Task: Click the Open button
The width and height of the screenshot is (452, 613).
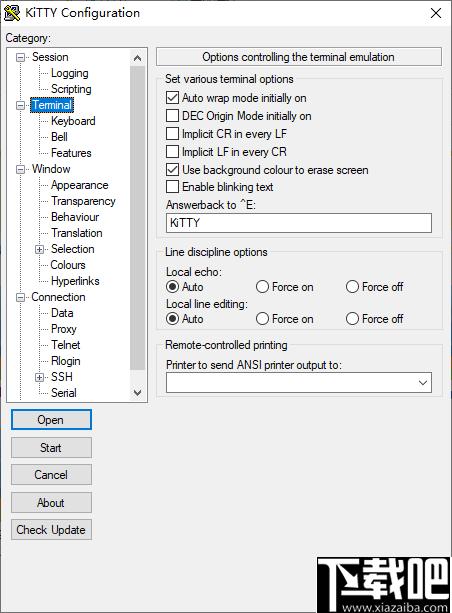Action: 51,419
